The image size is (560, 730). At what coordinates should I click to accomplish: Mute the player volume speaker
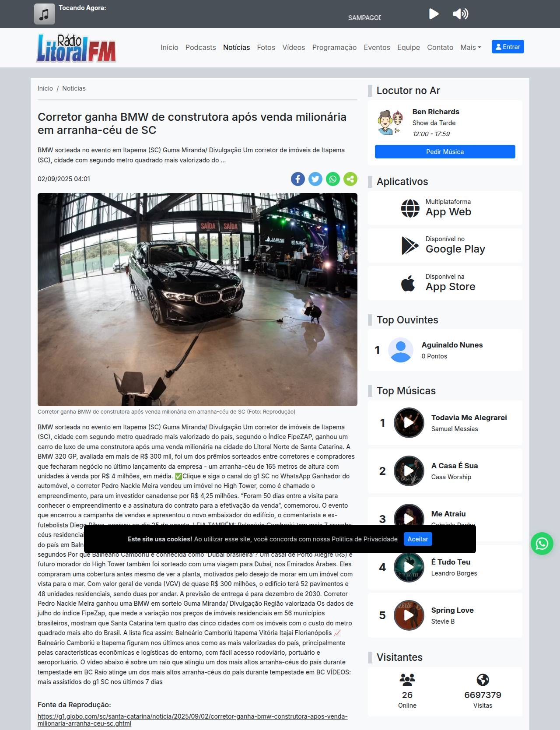[460, 14]
